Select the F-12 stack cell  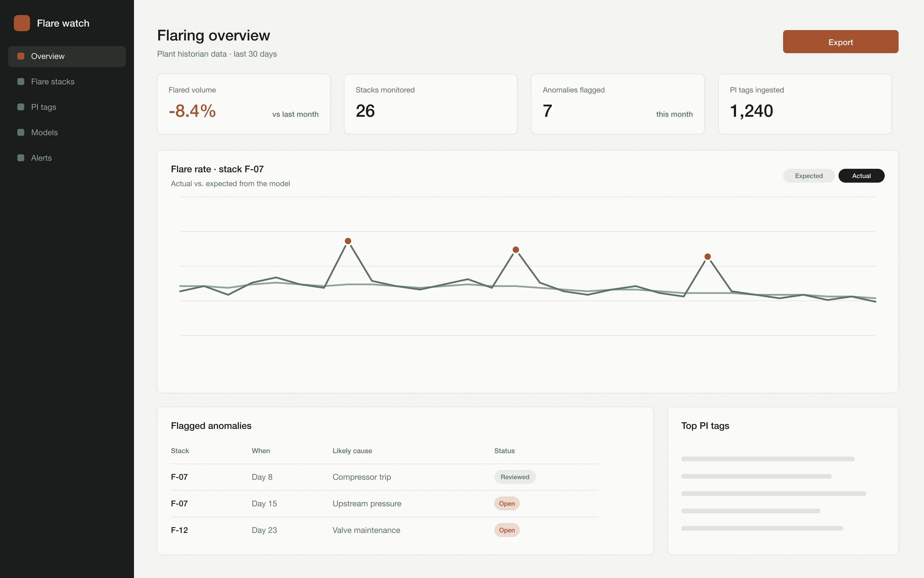[x=179, y=530]
